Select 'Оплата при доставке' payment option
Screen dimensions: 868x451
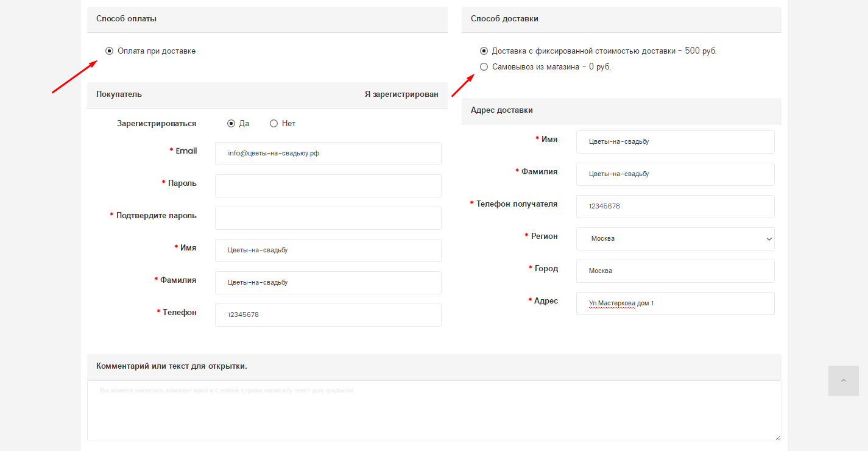click(110, 51)
